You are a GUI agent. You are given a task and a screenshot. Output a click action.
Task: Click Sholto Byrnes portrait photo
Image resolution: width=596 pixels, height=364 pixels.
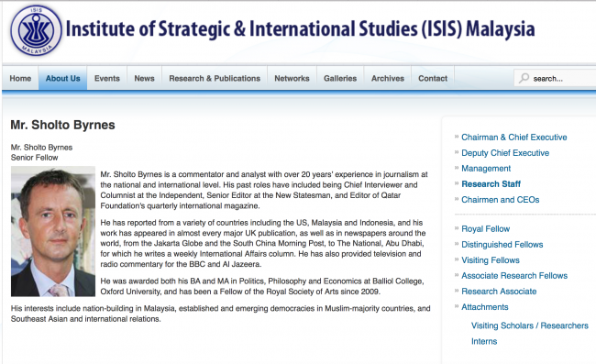(53, 231)
